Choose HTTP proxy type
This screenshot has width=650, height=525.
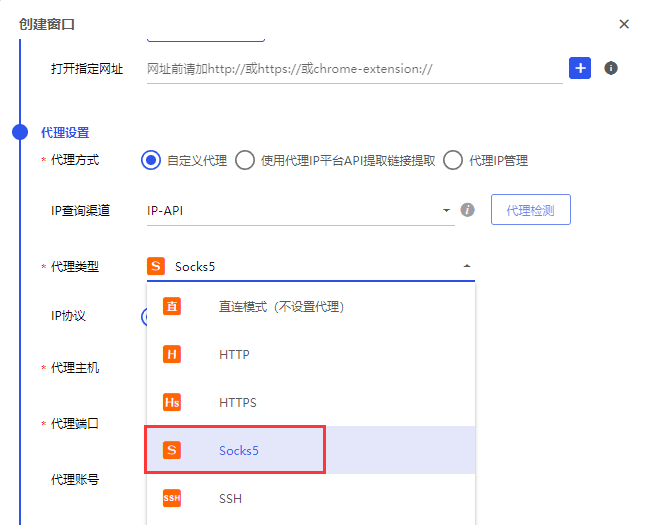pyautogui.click(x=310, y=354)
